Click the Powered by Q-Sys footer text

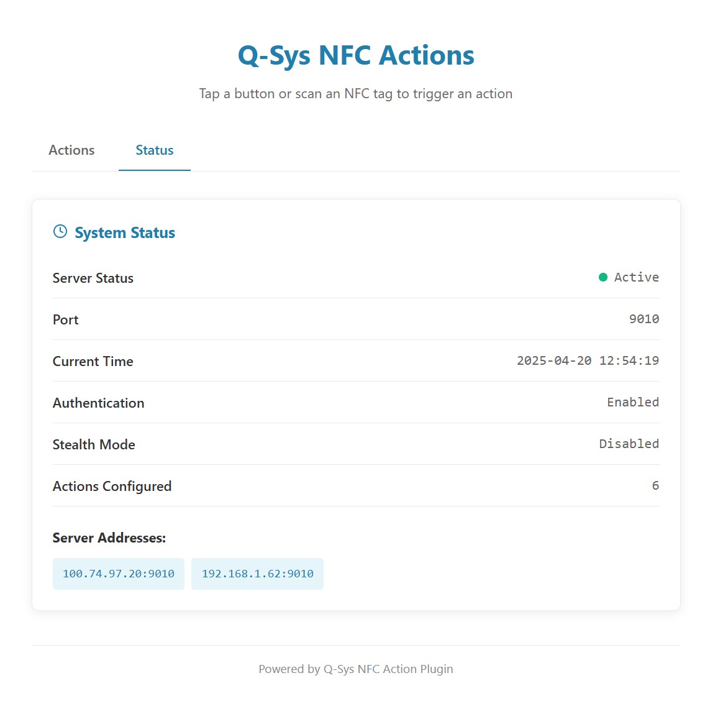pos(356,669)
